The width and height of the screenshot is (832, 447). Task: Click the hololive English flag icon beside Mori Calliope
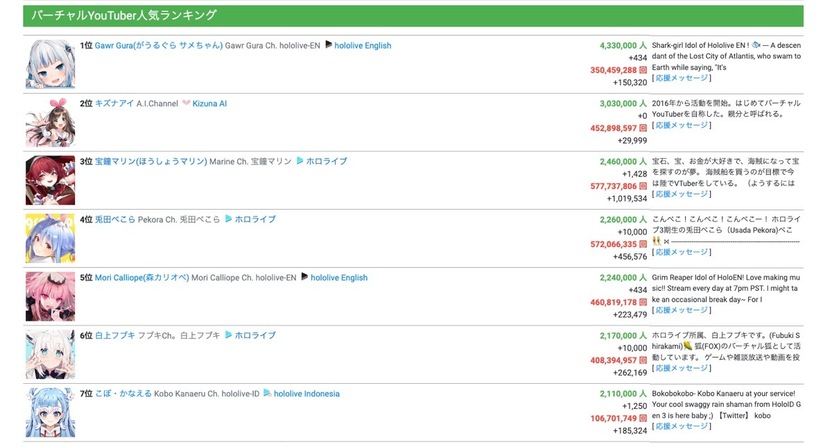click(305, 277)
